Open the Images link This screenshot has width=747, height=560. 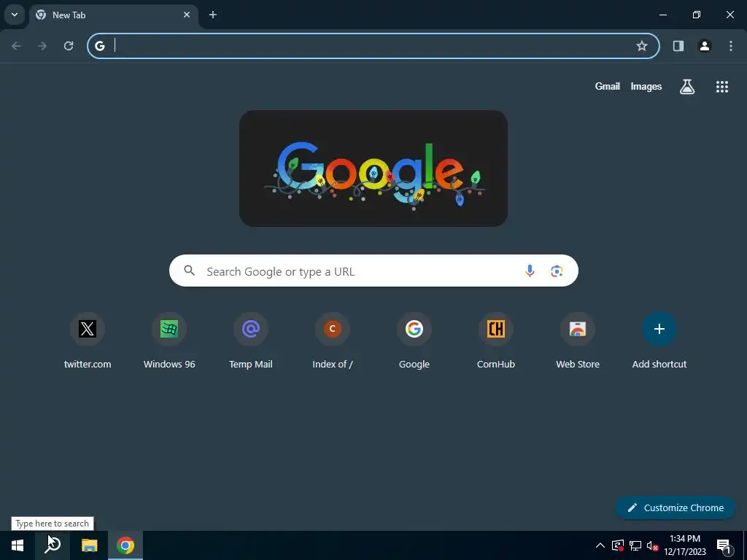point(646,86)
